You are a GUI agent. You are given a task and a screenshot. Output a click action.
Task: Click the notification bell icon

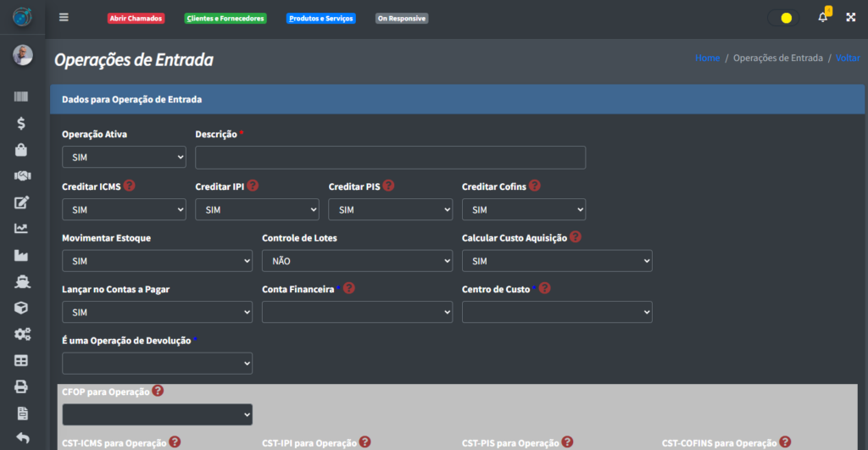coord(822,18)
